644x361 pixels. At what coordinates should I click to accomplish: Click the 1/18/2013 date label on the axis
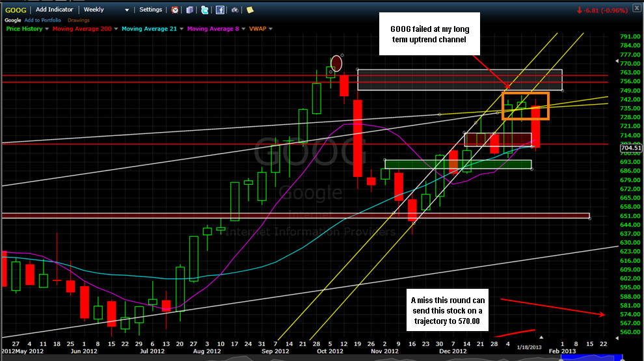point(529,347)
